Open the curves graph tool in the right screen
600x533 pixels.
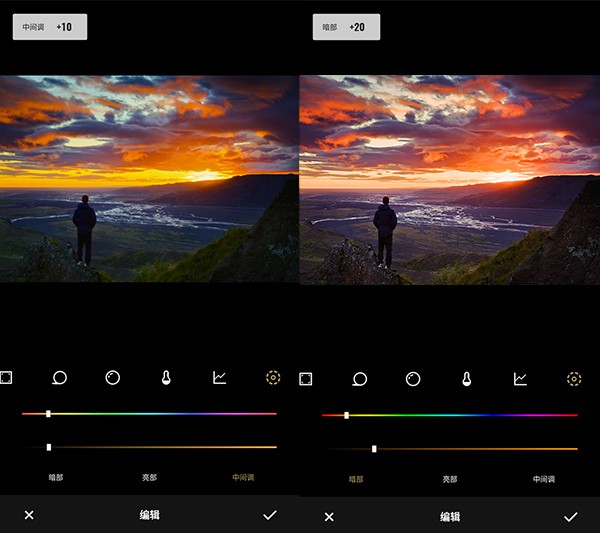tap(520, 379)
